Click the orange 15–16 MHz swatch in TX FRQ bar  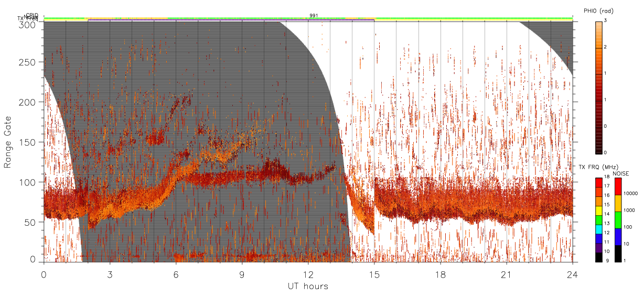coord(598,202)
